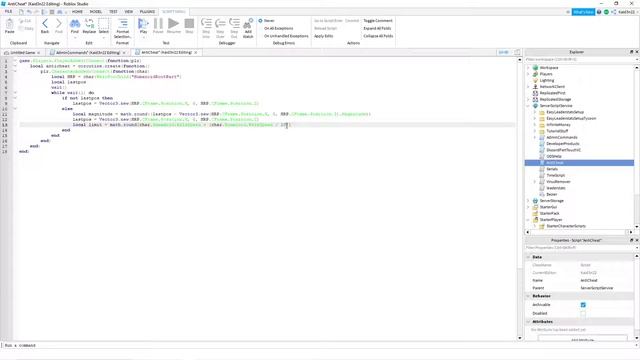Image resolution: width=640 pixels, height=360 pixels.
Task: Collapse the Behavior properties section
Action: 528,296
